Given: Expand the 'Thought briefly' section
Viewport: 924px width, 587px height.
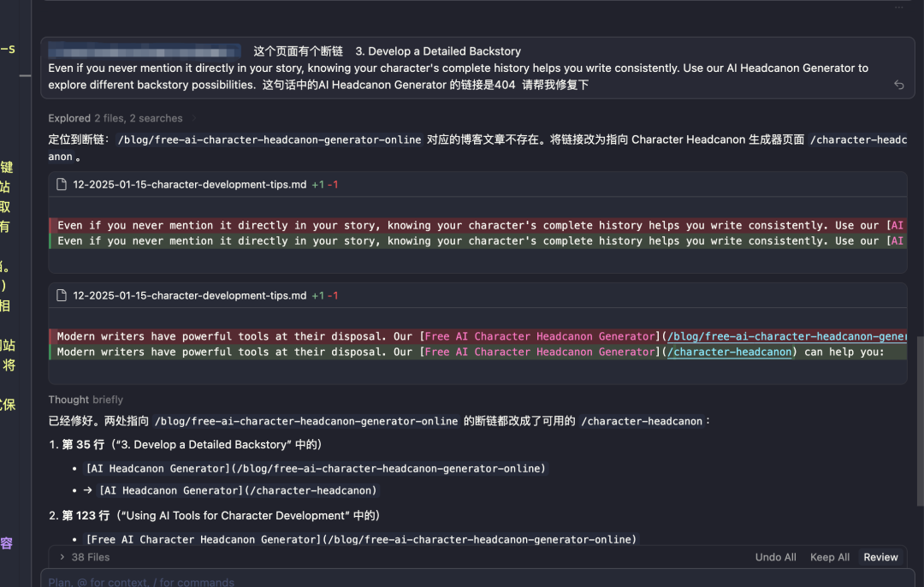Looking at the screenshot, I should coord(82,400).
